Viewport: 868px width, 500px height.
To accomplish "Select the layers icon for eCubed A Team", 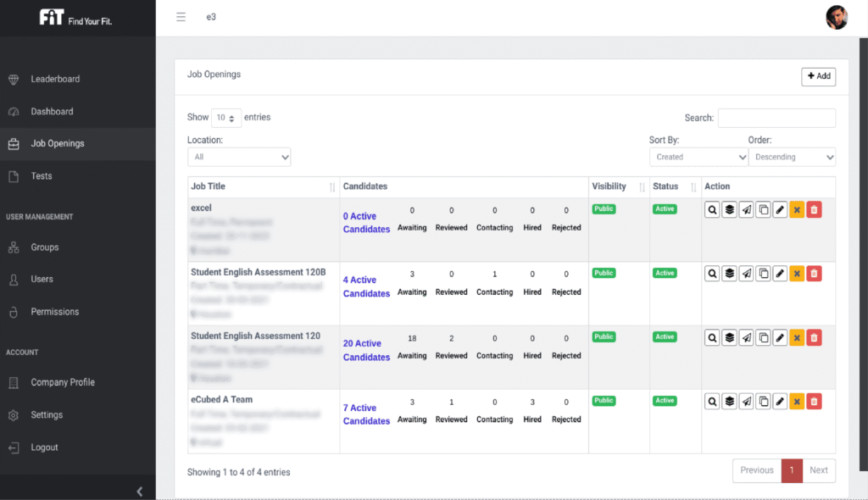I will 729,401.
